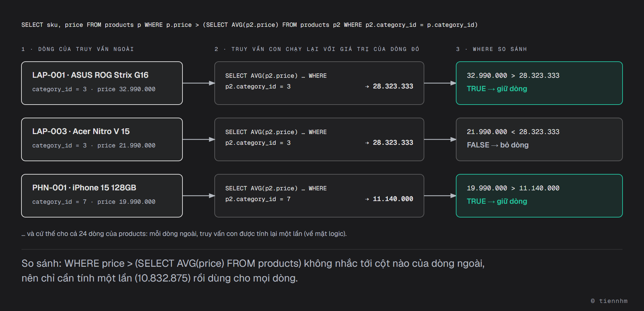Click the subquery result 11.140.000
This screenshot has height=311, width=644.
[393, 199]
